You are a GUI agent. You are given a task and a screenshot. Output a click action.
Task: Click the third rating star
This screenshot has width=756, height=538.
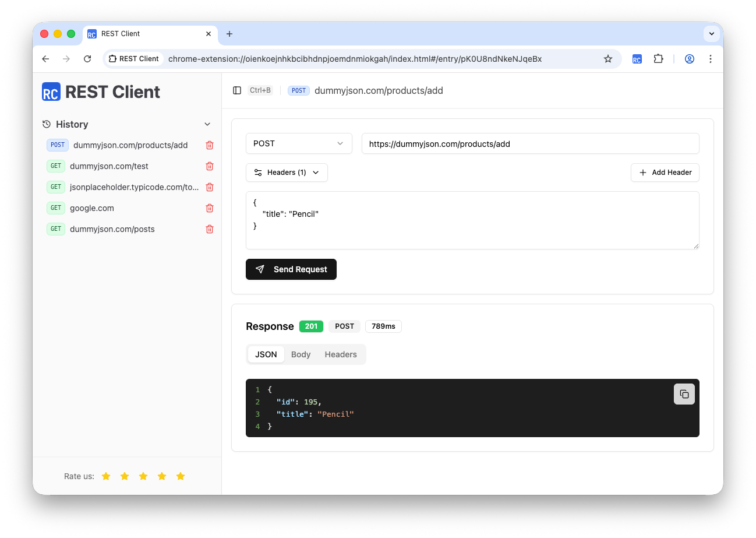(x=143, y=476)
